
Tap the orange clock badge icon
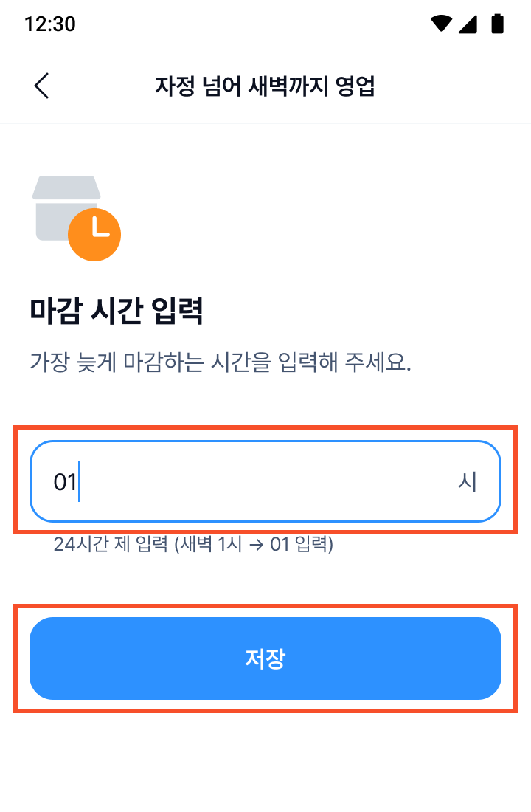click(94, 235)
